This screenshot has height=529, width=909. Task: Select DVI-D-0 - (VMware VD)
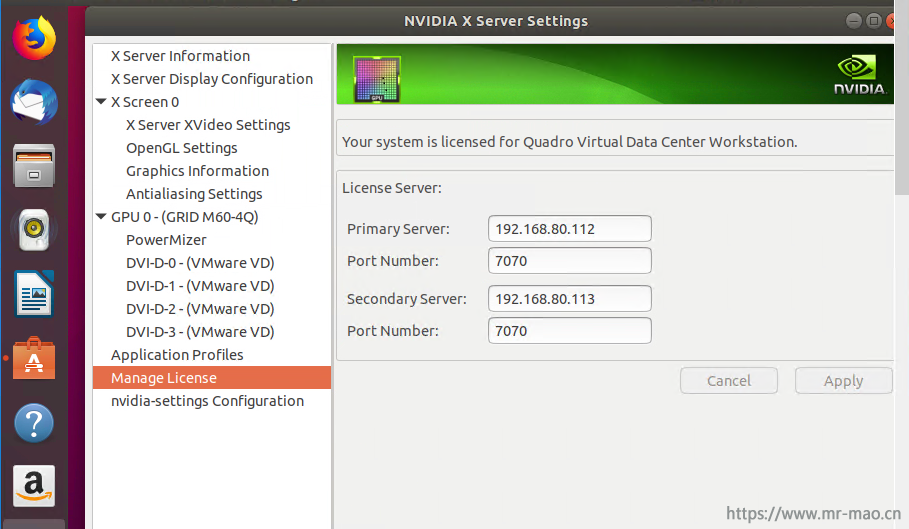200,262
